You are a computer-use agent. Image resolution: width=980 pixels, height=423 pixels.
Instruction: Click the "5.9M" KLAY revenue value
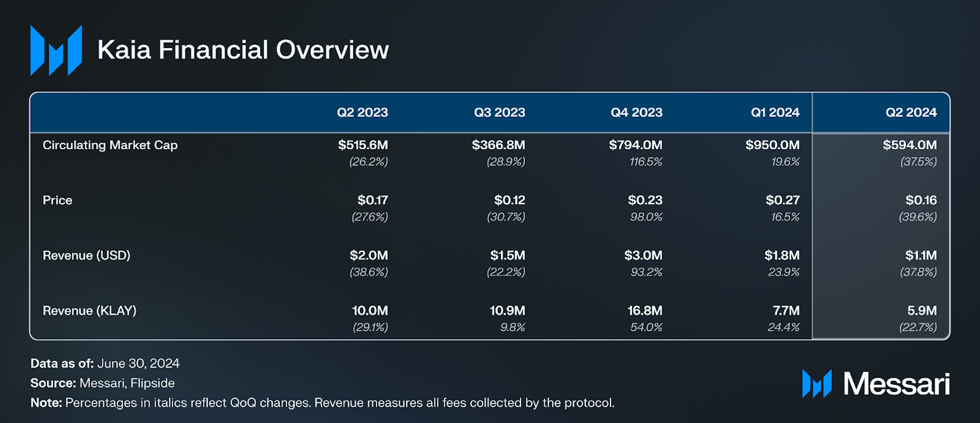(922, 311)
